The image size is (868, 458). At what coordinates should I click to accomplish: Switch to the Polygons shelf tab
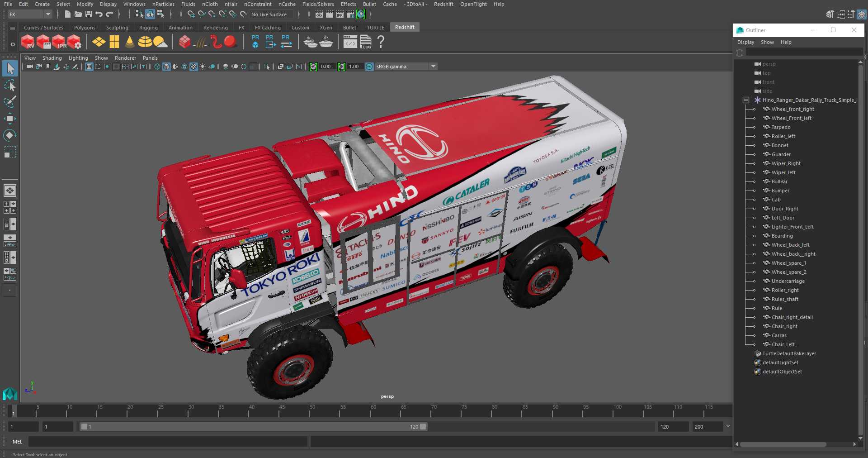click(85, 28)
